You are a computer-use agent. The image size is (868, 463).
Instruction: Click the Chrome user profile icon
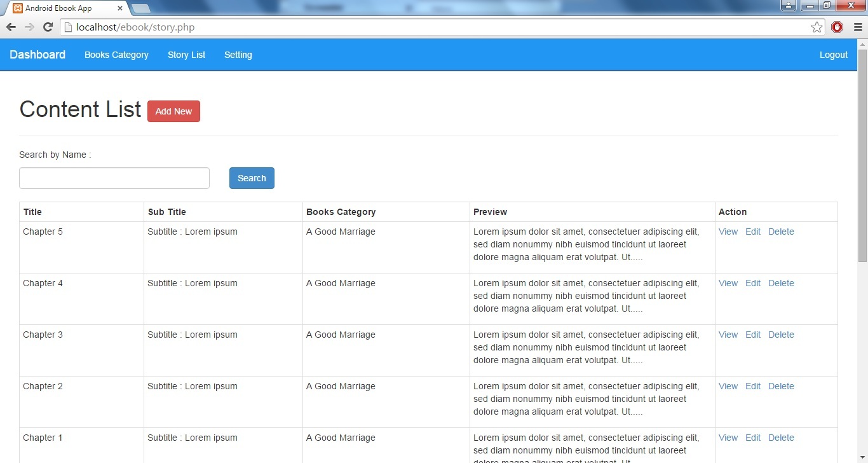[x=788, y=6]
